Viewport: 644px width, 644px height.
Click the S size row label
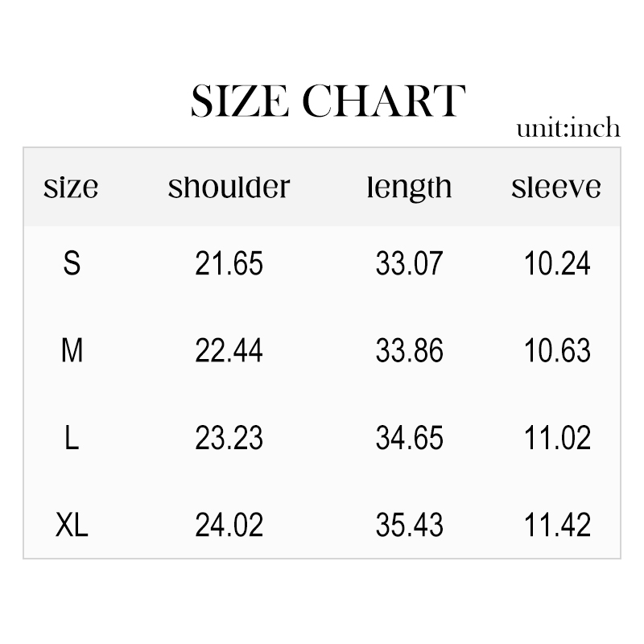[x=72, y=263]
